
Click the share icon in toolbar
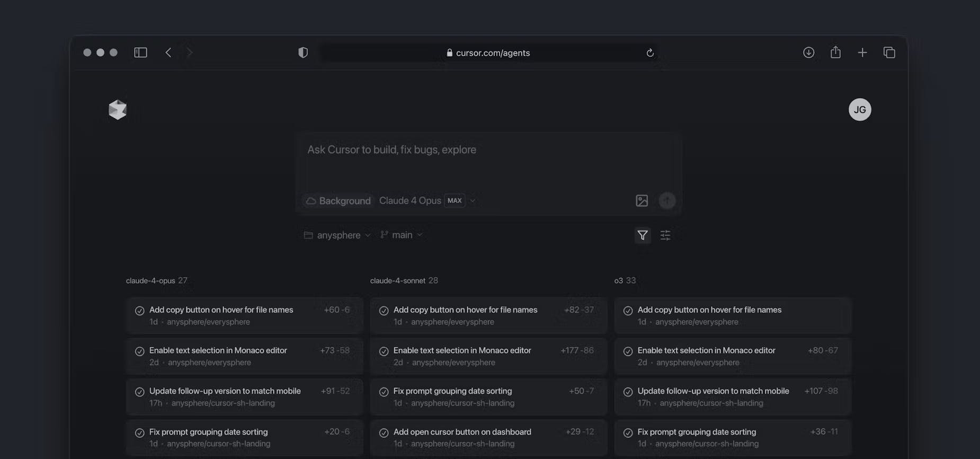coord(835,52)
